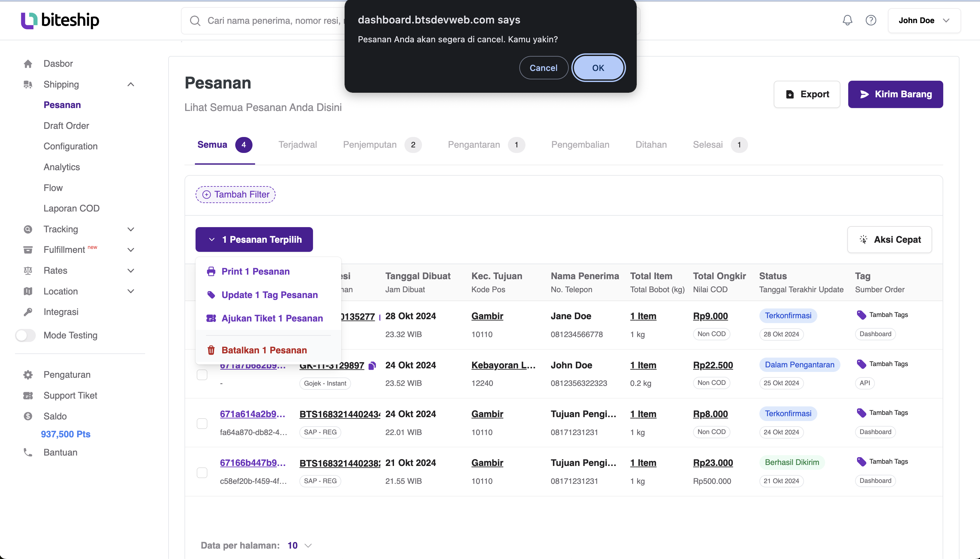Check the box for order 671a614a2b9
Viewport: 980px width, 559px height.
click(202, 423)
